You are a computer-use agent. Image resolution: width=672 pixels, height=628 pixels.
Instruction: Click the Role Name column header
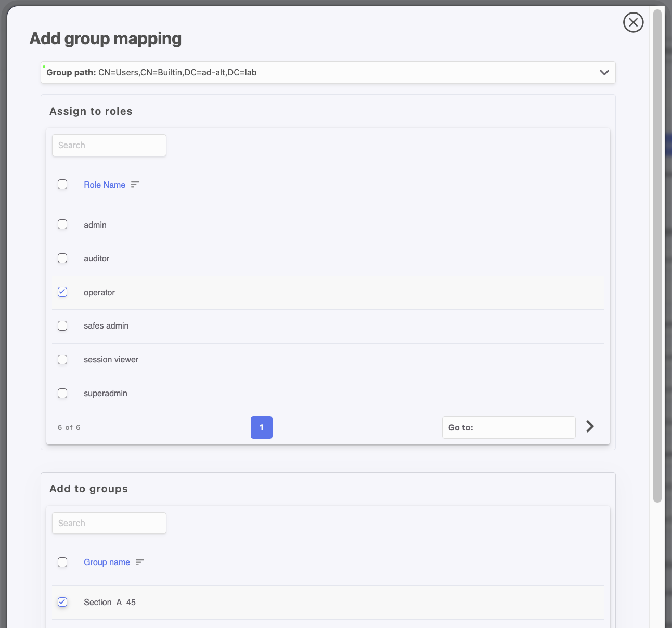tap(105, 185)
